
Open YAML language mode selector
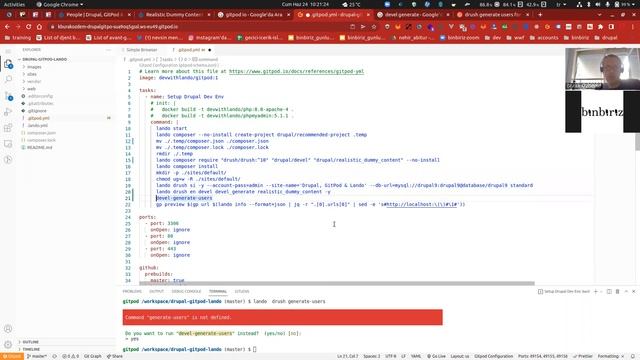(x=416, y=356)
